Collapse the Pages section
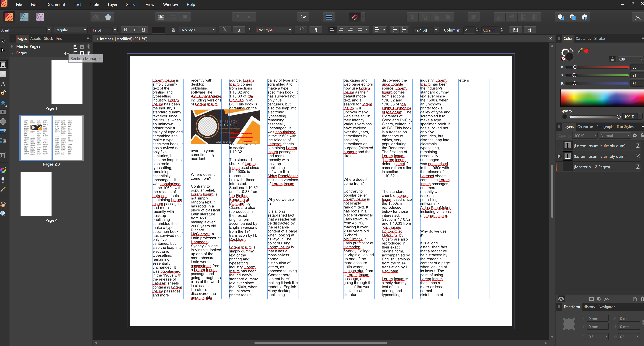This screenshot has height=346, width=644. click(x=12, y=53)
